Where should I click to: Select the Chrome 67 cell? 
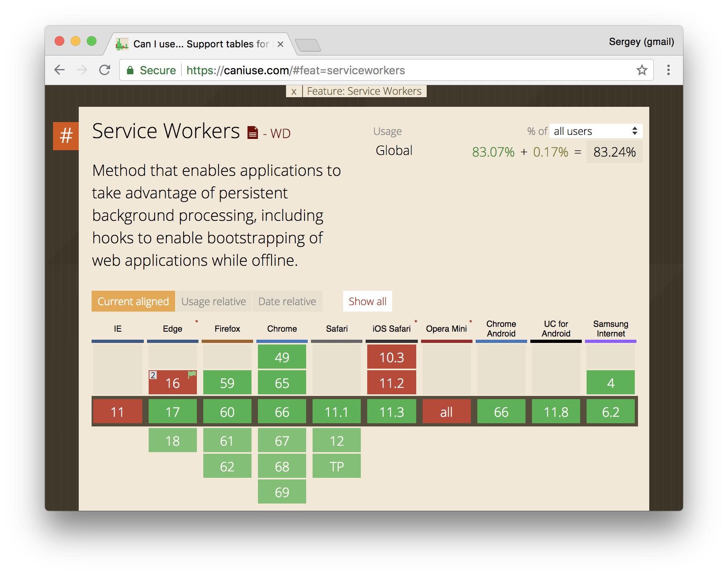click(x=282, y=440)
